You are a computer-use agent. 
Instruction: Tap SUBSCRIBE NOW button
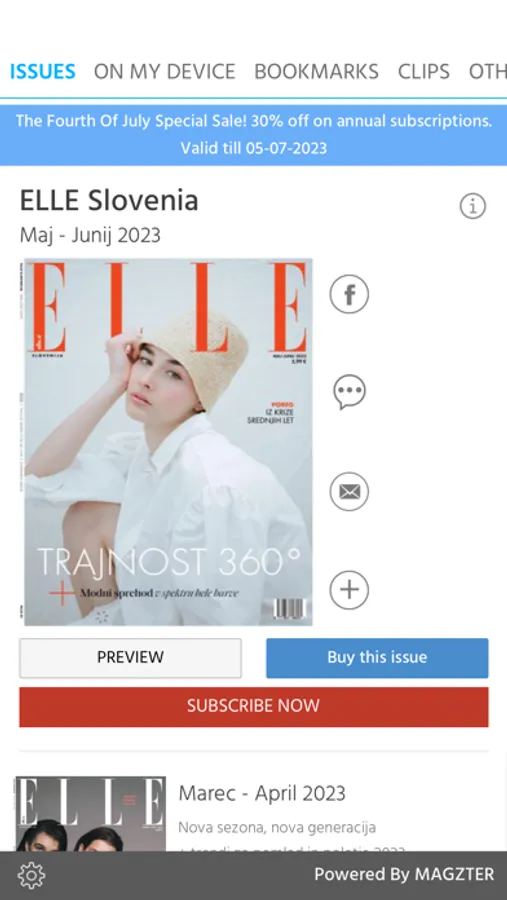pyautogui.click(x=254, y=707)
